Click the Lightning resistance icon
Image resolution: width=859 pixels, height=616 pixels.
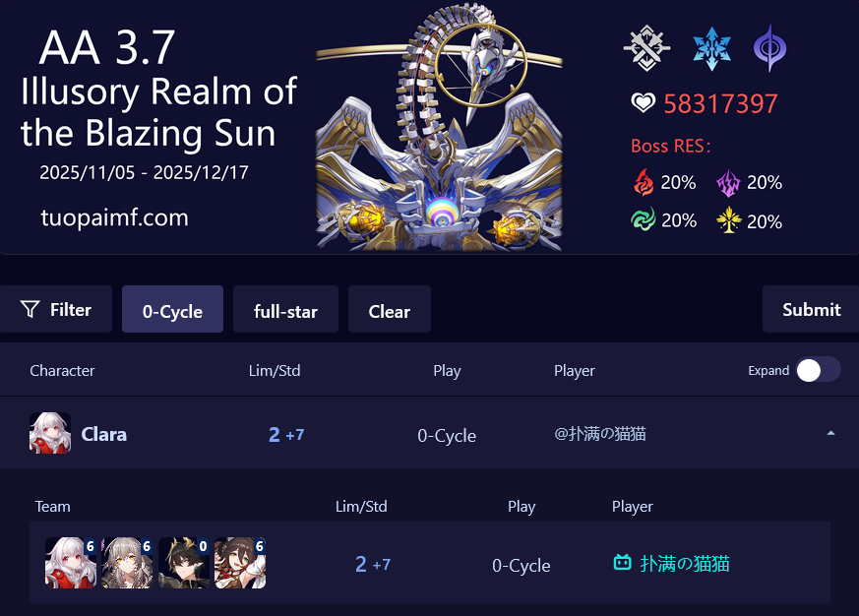pyautogui.click(x=728, y=182)
